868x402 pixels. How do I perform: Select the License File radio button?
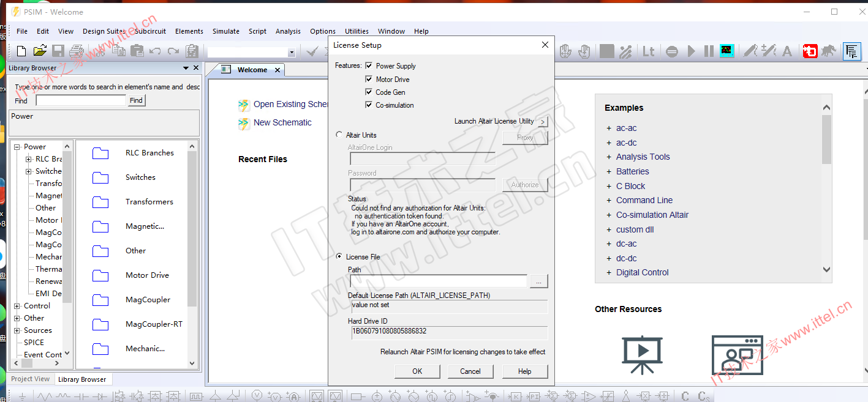pyautogui.click(x=339, y=256)
